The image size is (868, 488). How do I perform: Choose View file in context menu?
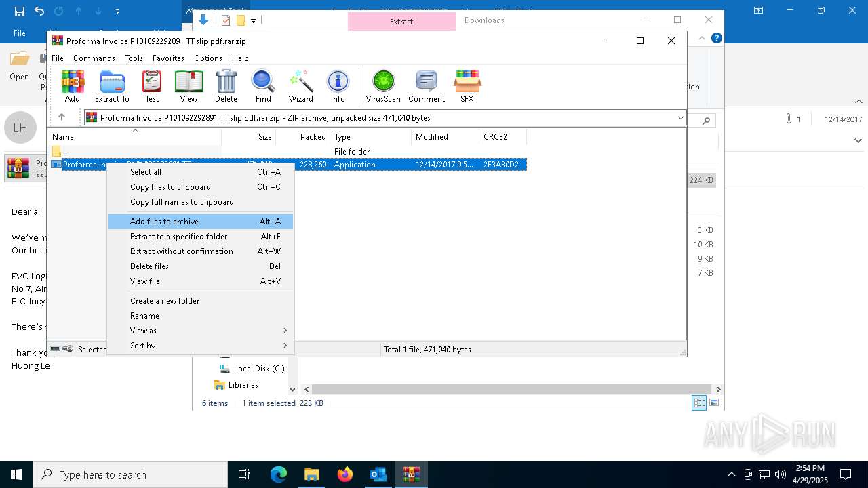point(201,281)
